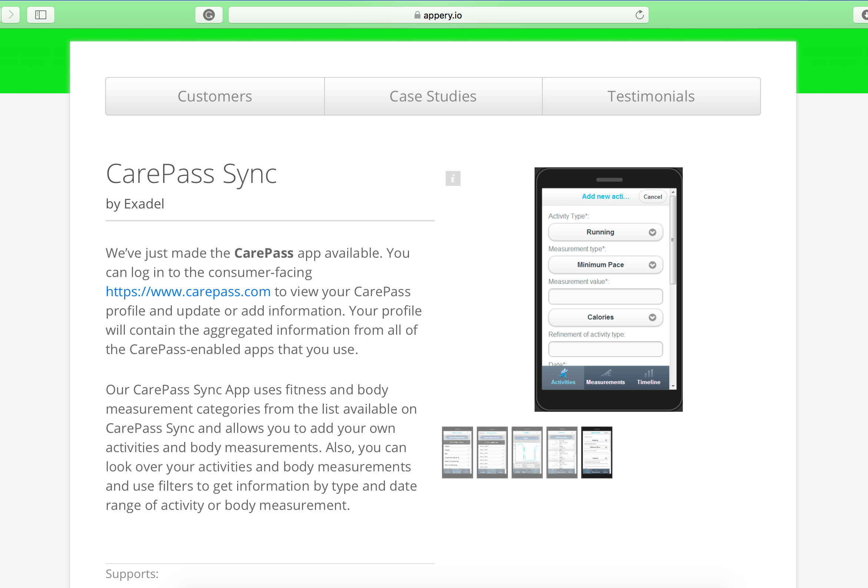
Task: Select the third thumbnail with graph
Action: click(527, 452)
